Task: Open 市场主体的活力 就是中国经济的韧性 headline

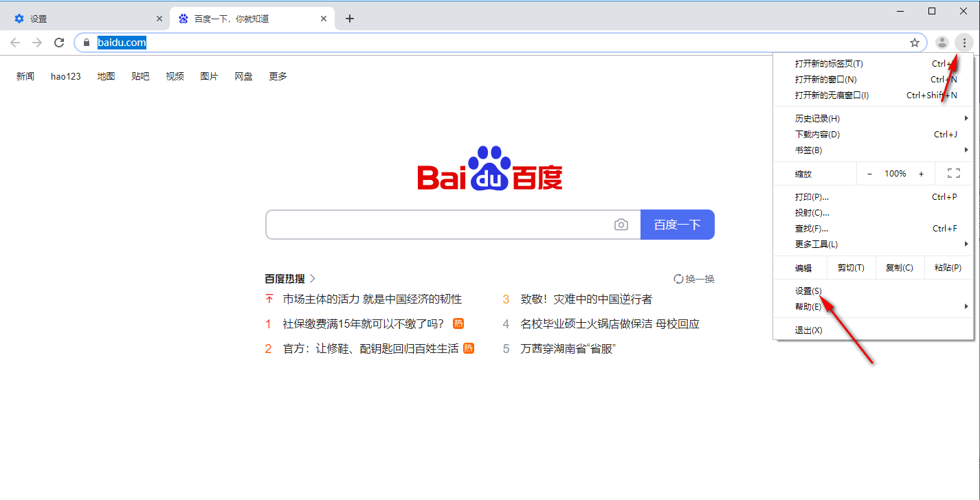Action: tap(372, 299)
